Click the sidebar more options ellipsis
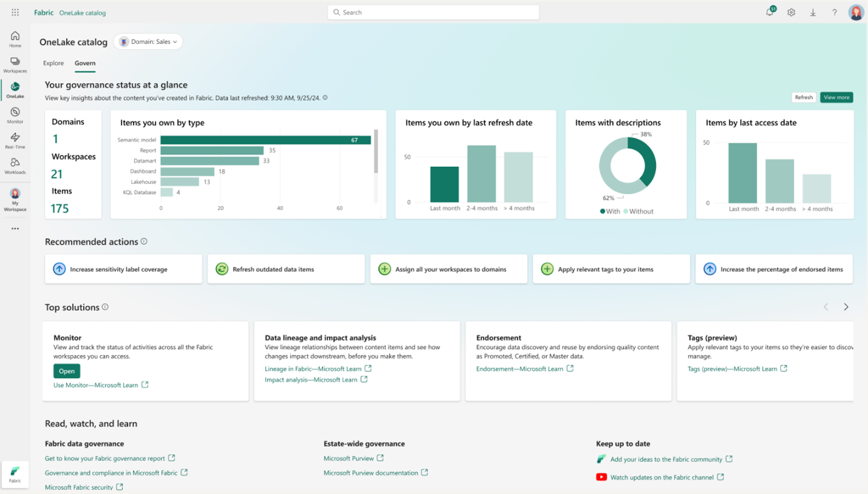 point(15,229)
